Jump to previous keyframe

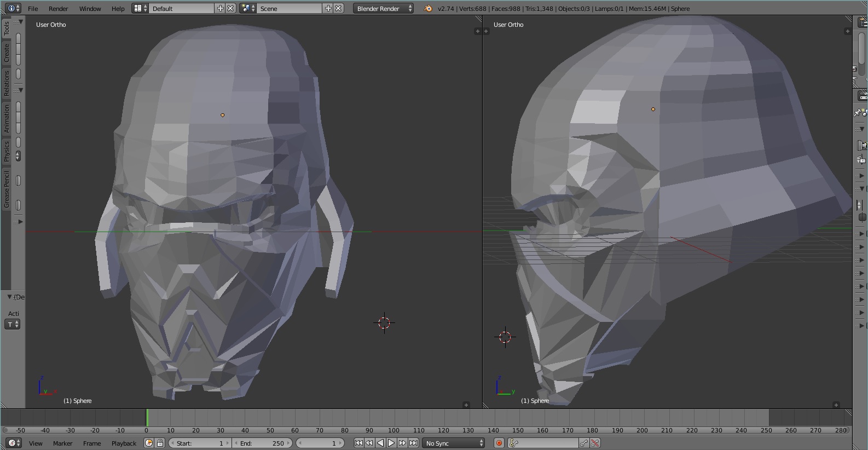tap(369, 443)
